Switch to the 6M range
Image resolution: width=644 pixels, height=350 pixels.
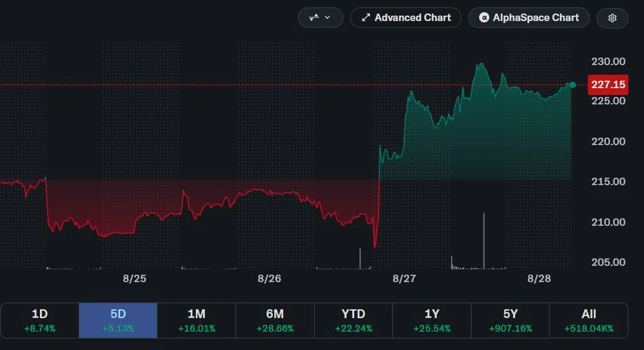coord(275,320)
